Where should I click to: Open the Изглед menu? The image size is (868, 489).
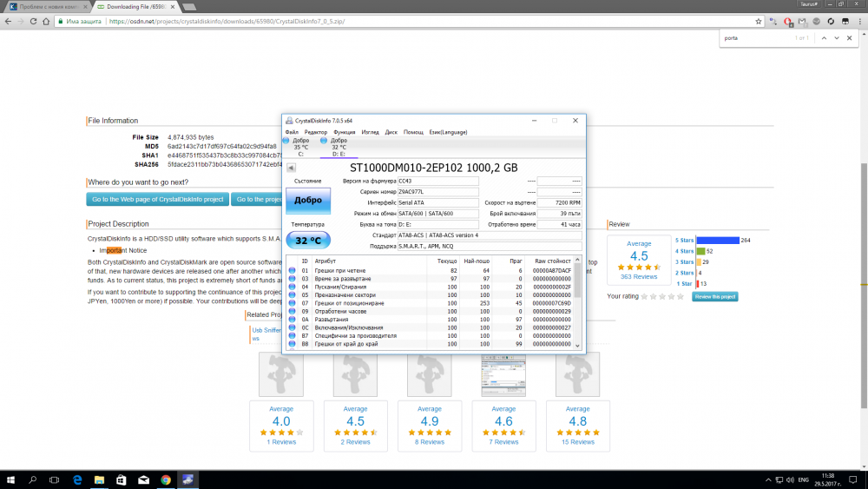pyautogui.click(x=371, y=132)
